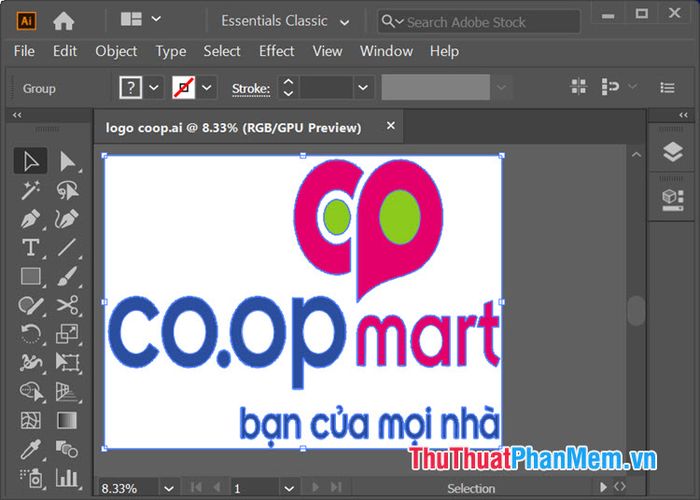This screenshot has width=700, height=500.
Task: Go to the first artboard button
Action: tap(196, 487)
